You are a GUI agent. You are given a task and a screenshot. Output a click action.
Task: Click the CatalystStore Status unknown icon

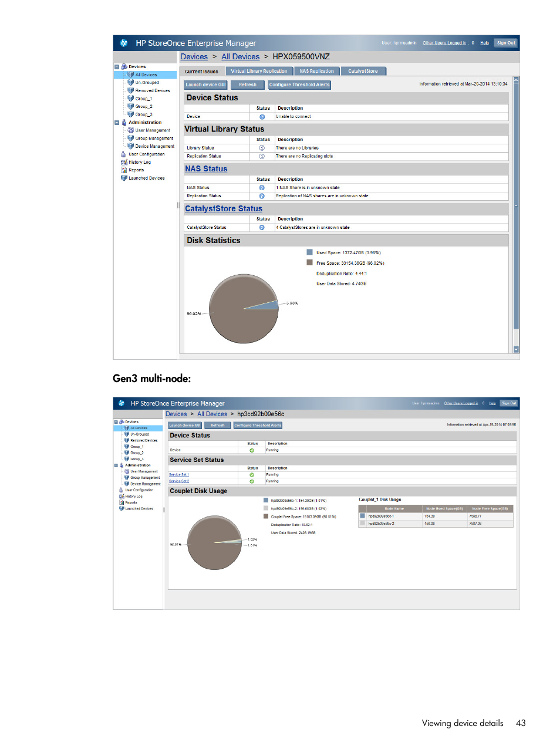click(x=262, y=227)
